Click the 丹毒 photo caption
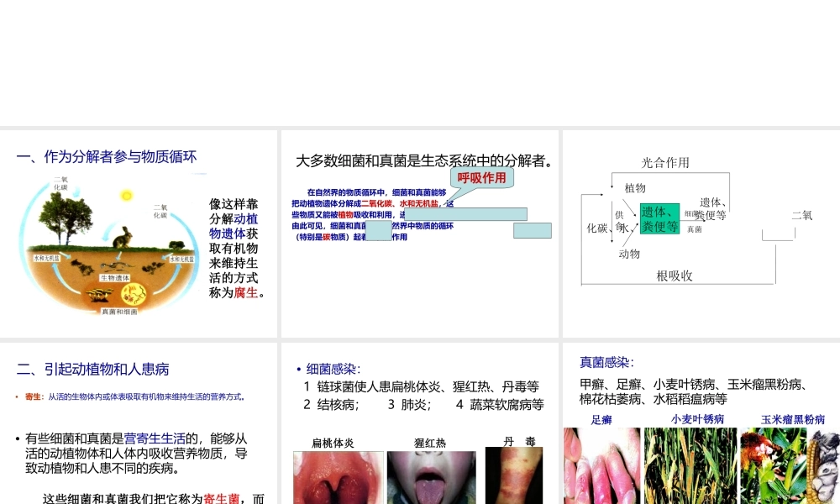This screenshot has width=840, height=504. click(x=520, y=441)
